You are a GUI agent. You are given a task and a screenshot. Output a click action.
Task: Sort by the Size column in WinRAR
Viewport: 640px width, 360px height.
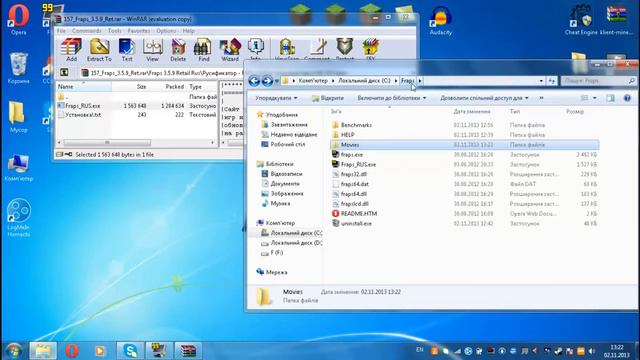(130, 87)
